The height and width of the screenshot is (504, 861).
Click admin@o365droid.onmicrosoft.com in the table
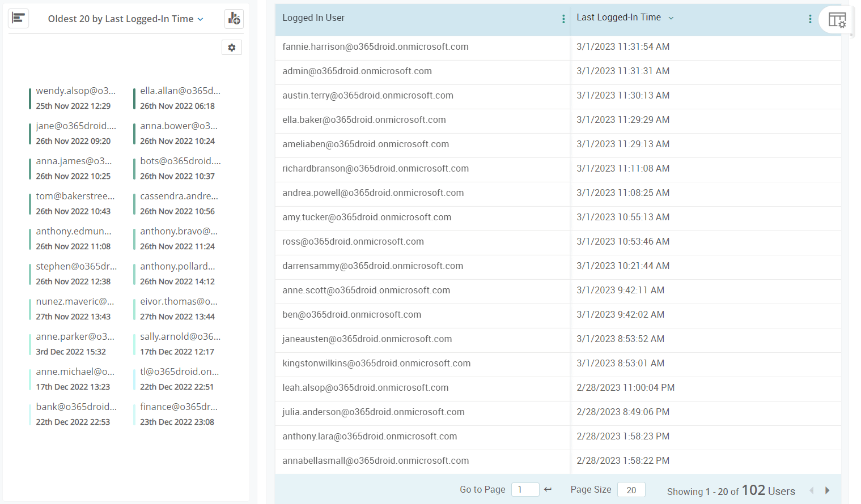357,71
